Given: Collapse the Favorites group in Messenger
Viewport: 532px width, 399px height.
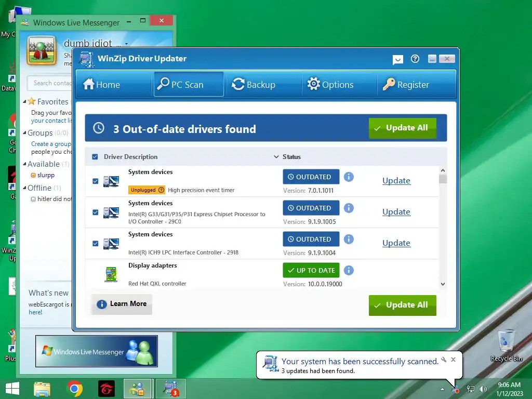Looking at the screenshot, I should (x=24, y=101).
